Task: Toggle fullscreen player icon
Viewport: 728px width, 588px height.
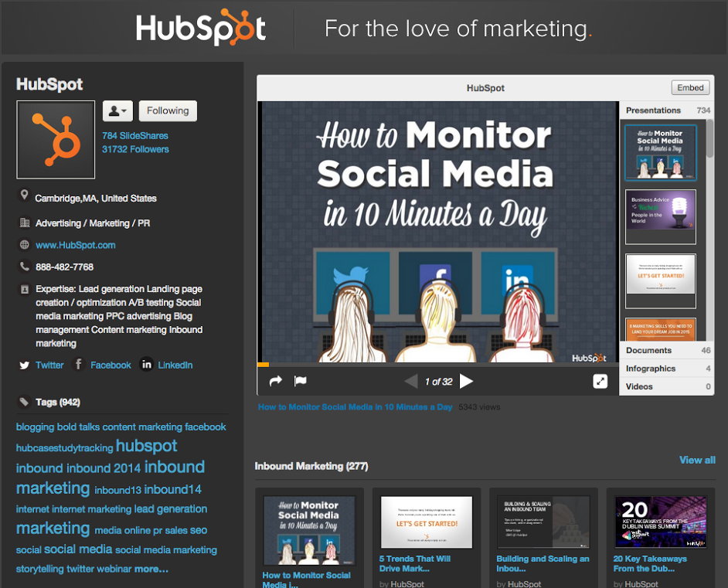Action: point(600,382)
